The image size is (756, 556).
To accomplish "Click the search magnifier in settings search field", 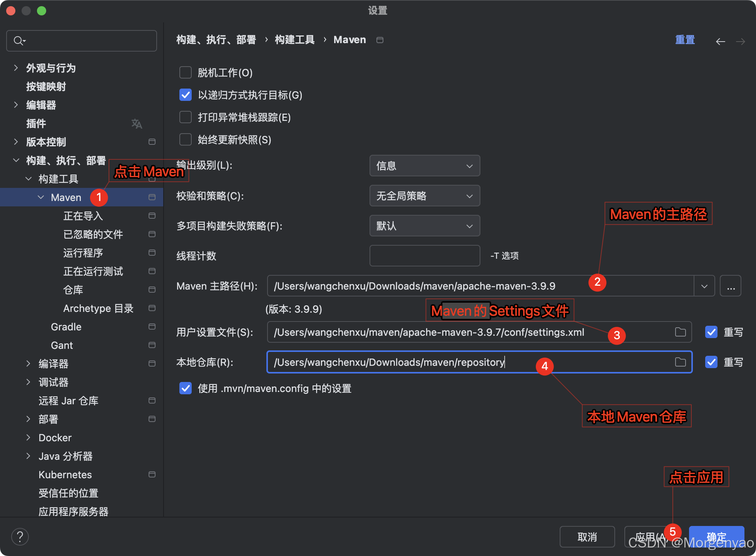I will (19, 40).
